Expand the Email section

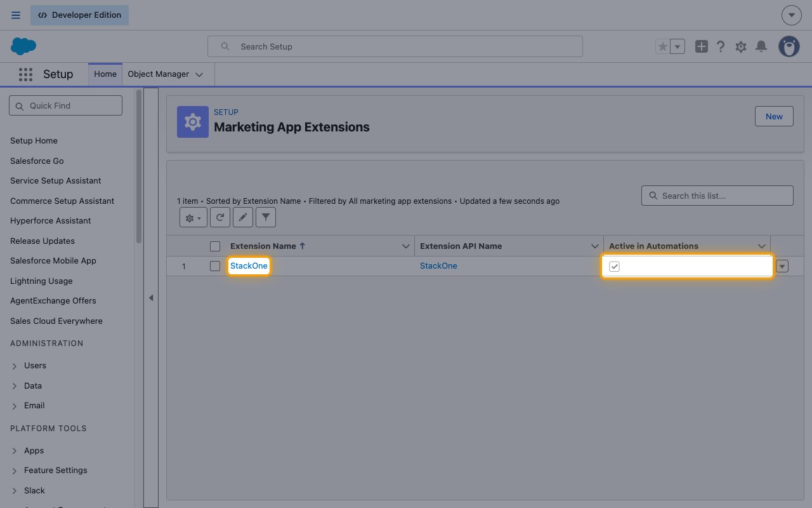point(15,406)
